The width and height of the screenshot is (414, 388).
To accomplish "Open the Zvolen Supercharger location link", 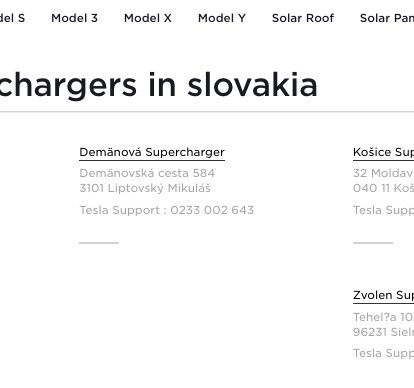I will [x=383, y=295].
